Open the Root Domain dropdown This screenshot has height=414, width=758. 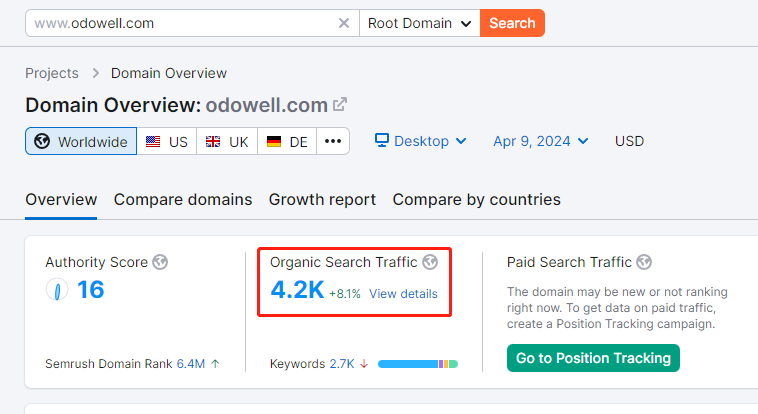point(420,23)
